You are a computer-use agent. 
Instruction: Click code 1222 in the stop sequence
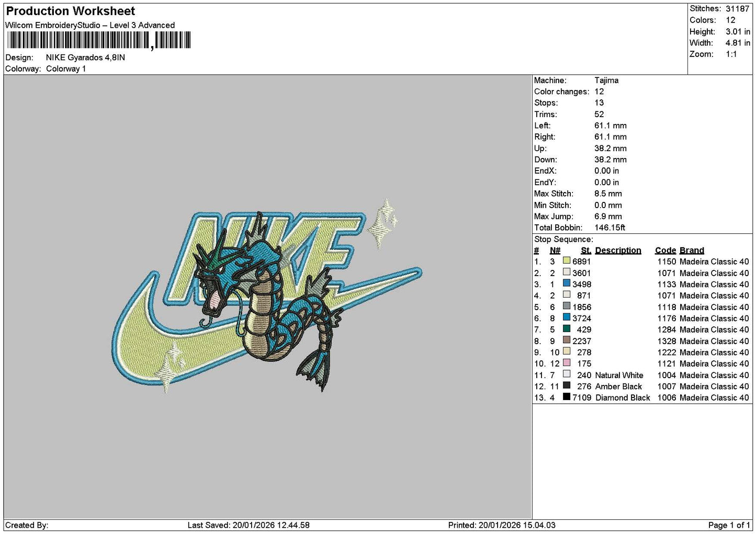(667, 353)
